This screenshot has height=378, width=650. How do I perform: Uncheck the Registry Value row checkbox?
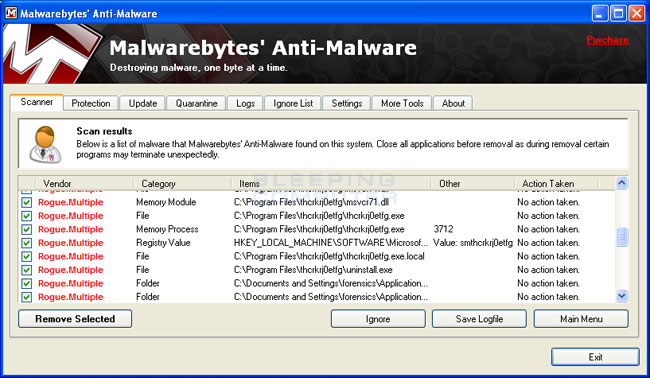click(x=27, y=243)
